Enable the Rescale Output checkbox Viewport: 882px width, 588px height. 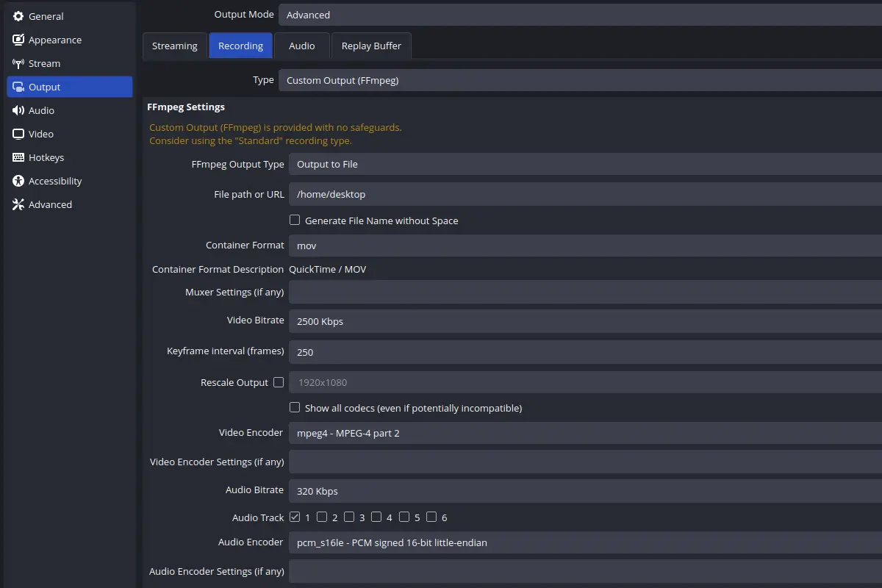coord(279,382)
